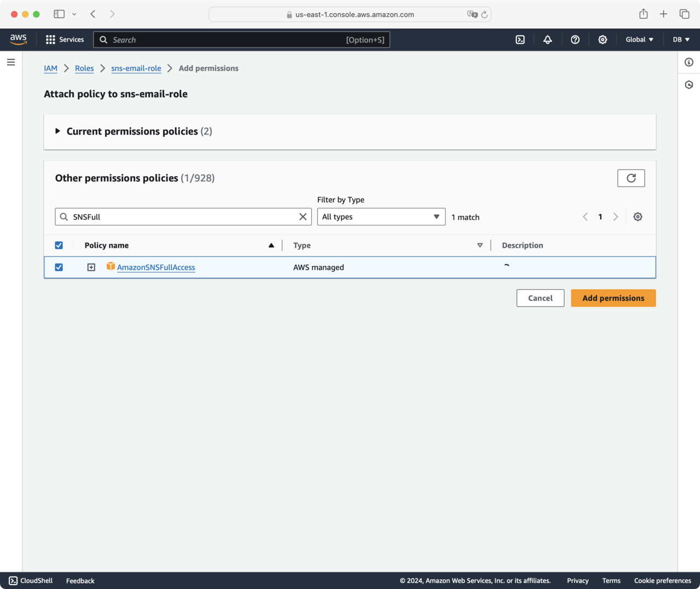This screenshot has width=700, height=589.
Task: Open the Global region selector
Action: tap(639, 40)
